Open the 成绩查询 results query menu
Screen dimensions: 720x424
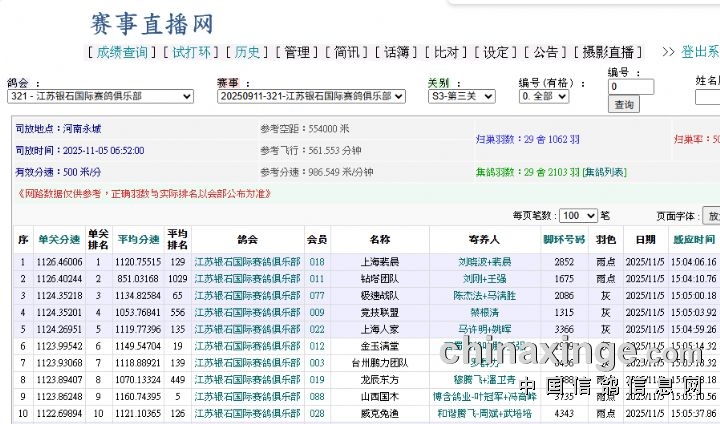click(x=122, y=52)
